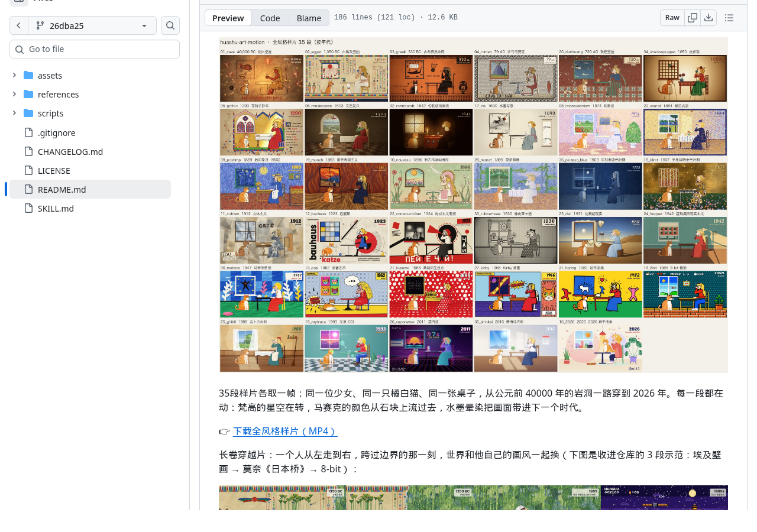Screen dimensions: 757x532
Task: Click the assets folder icon
Action: (28, 75)
